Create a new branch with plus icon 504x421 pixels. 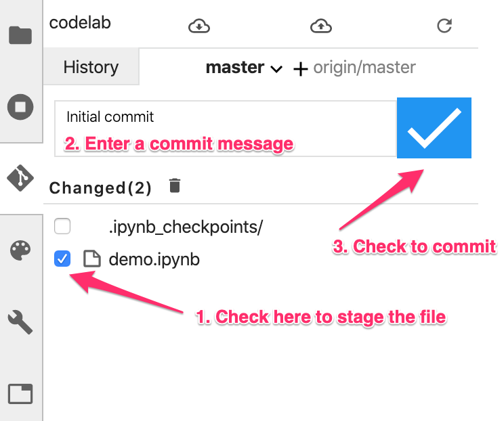coord(300,68)
